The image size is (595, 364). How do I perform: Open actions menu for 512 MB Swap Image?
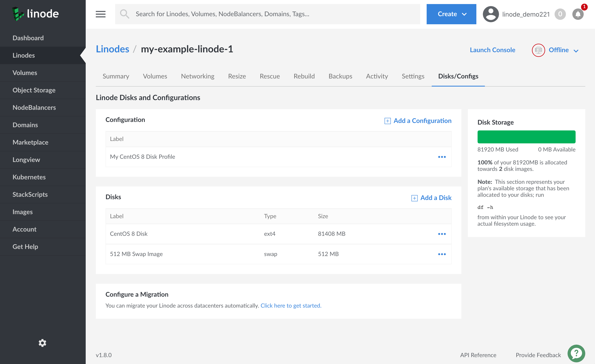point(442,254)
